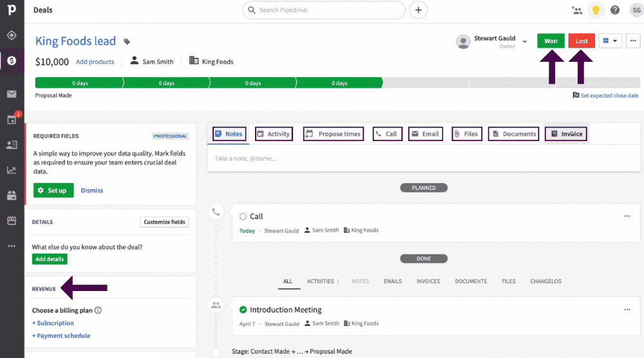Click the King Foods organization icon
This screenshot has height=358, width=644.
coord(193,61)
